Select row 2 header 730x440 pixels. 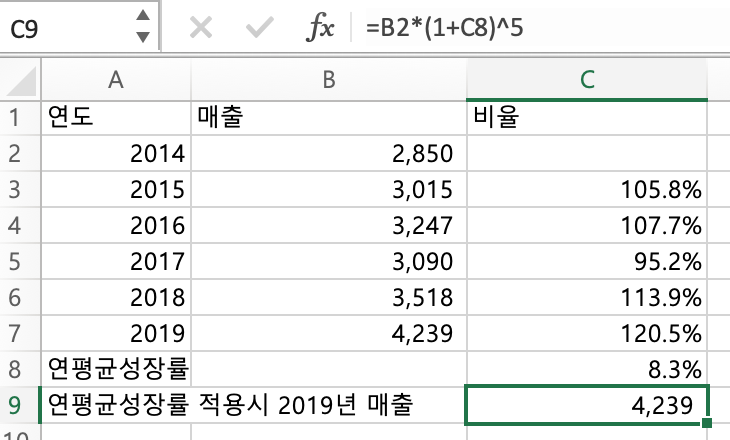click(20, 153)
